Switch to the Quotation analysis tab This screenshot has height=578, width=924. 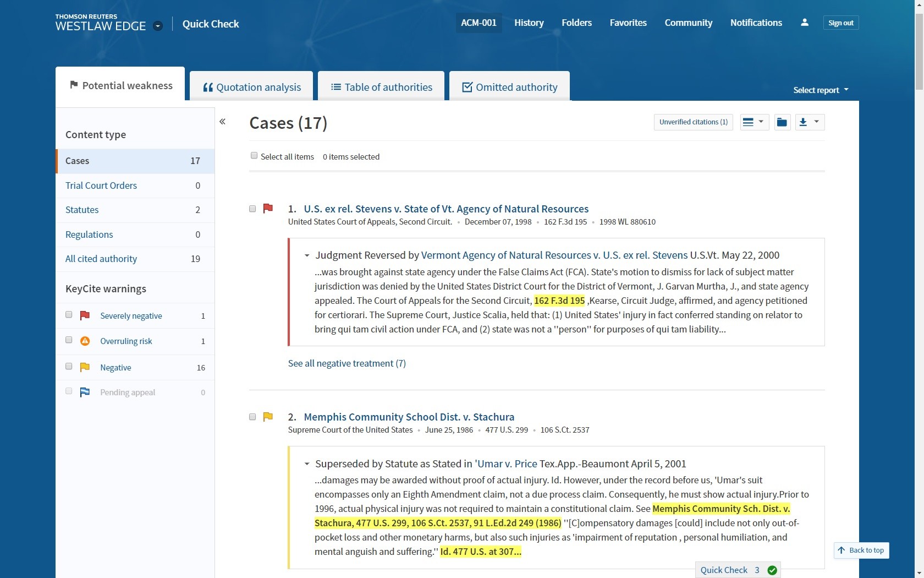252,87
